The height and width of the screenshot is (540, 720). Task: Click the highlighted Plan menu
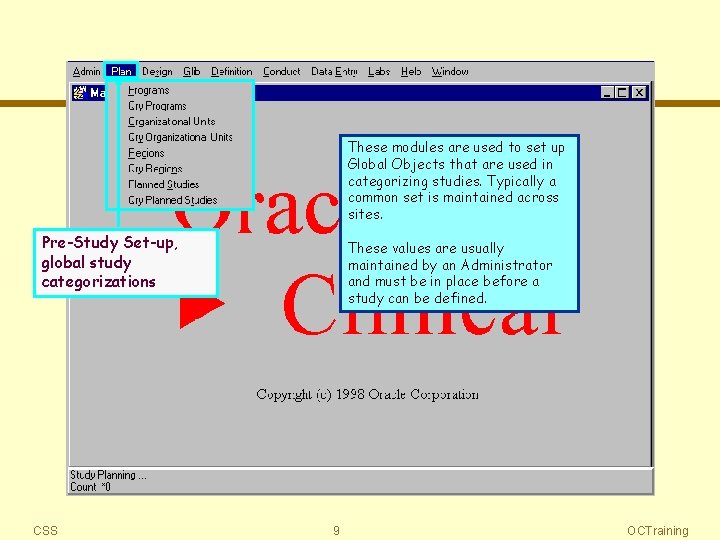[121, 71]
